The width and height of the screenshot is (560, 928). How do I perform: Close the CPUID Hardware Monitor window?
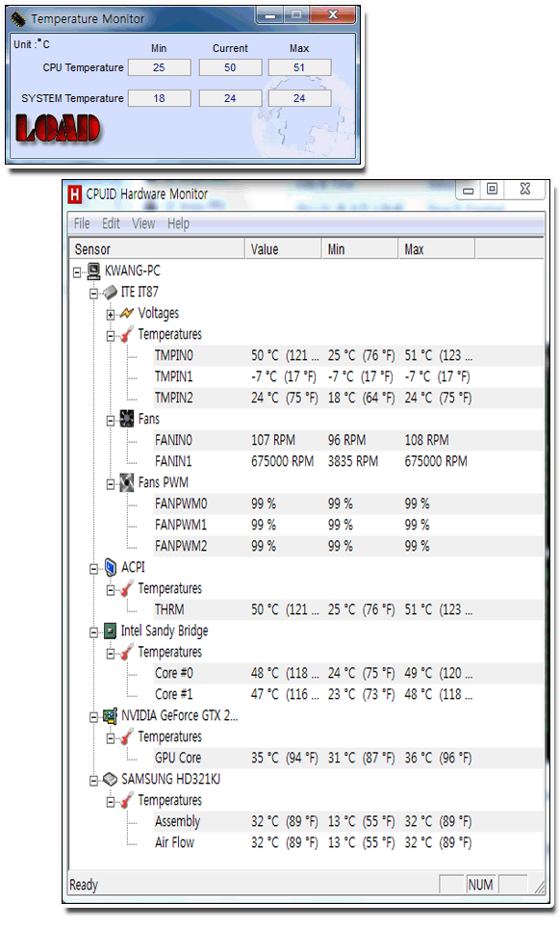point(524,190)
